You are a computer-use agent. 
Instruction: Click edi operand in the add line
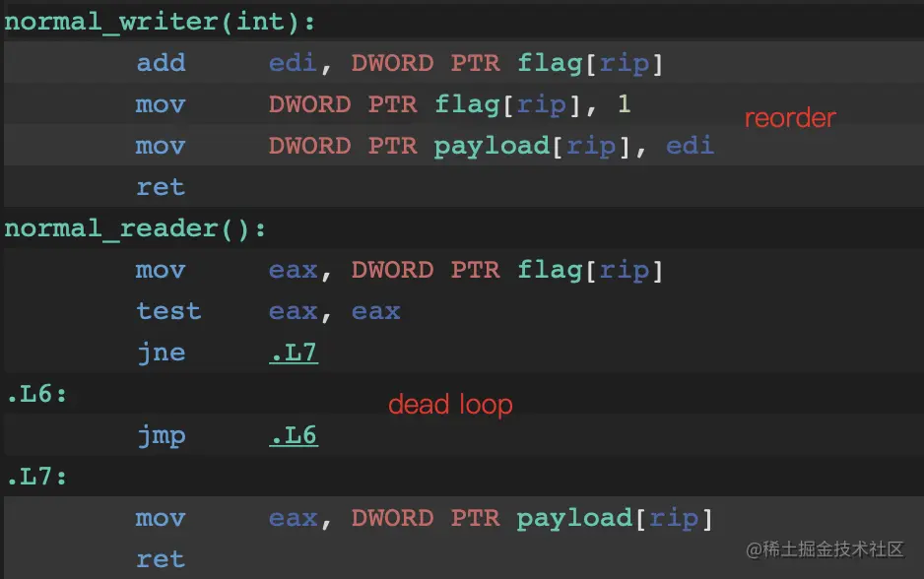tap(293, 63)
